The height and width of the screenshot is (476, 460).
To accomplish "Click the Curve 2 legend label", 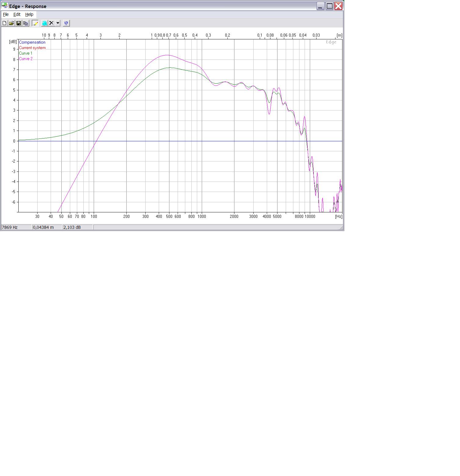I will click(x=26, y=59).
